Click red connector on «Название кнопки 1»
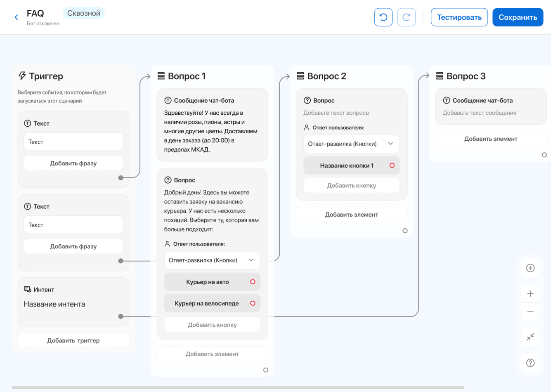 click(392, 165)
